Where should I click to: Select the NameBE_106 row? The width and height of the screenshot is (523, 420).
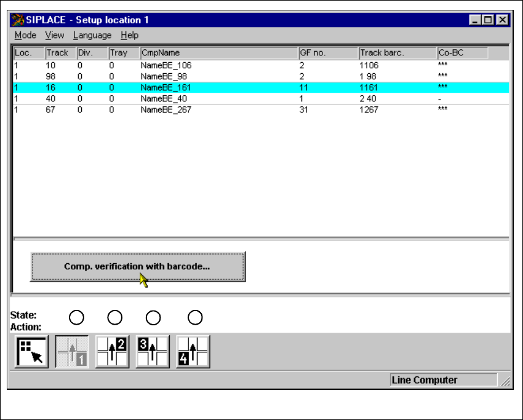tap(166, 65)
